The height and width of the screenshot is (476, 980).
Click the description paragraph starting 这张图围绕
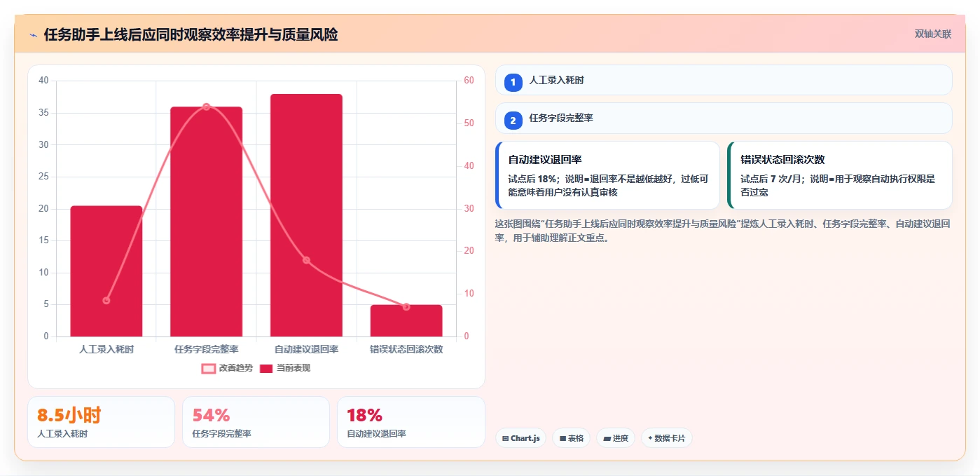coord(724,231)
